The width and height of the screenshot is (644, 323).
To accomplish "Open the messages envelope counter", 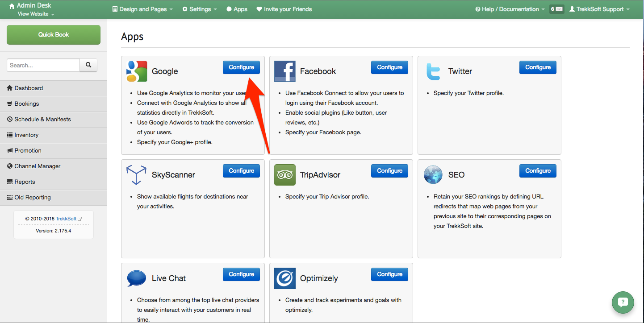I will coord(556,9).
